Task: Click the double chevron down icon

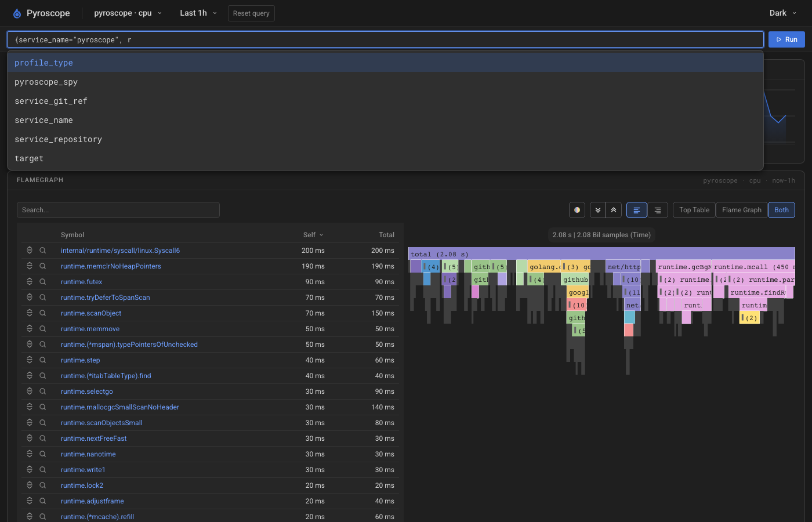Action: (598, 210)
